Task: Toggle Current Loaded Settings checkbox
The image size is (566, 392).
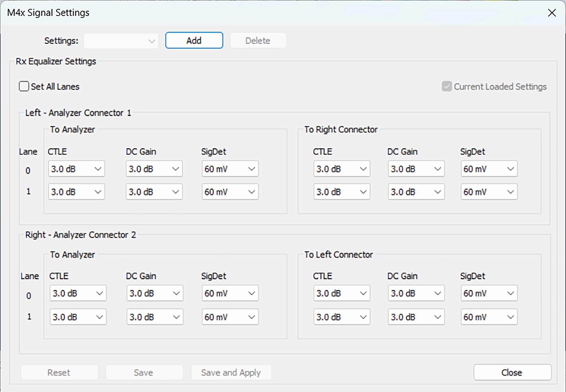Action: pos(447,86)
